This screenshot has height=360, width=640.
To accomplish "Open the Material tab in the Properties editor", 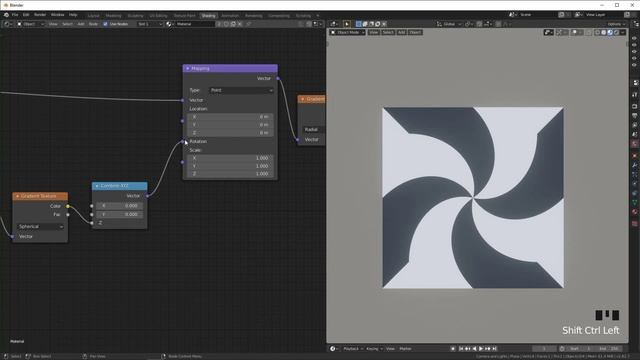I will [x=635, y=212].
